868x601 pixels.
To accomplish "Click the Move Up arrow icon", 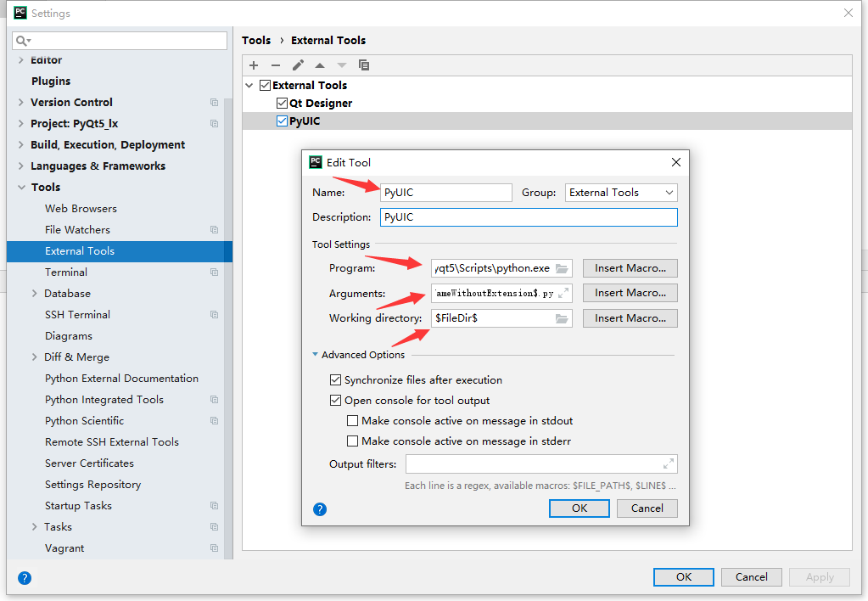I will click(320, 65).
